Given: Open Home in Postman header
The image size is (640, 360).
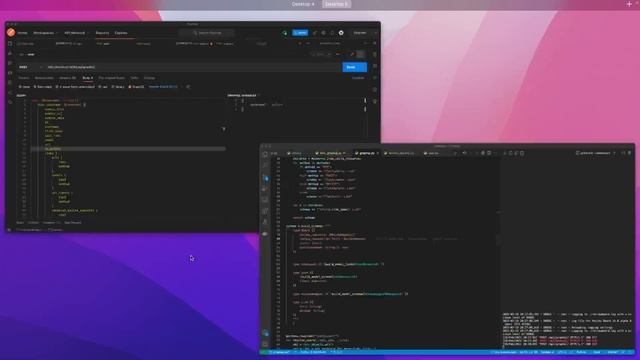Looking at the screenshot, I should point(22,33).
